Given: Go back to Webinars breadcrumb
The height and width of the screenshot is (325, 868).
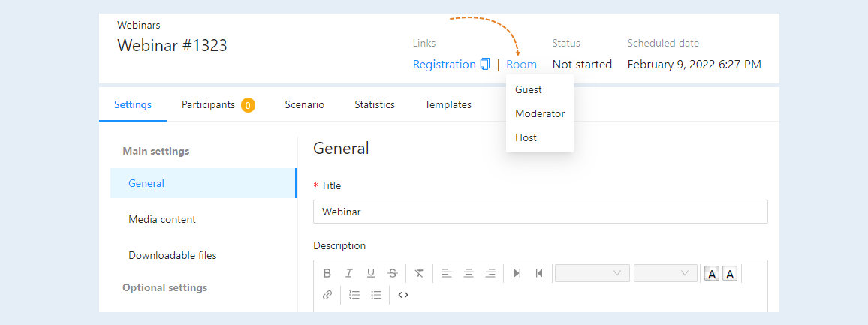Looking at the screenshot, I should pyautogui.click(x=139, y=25).
